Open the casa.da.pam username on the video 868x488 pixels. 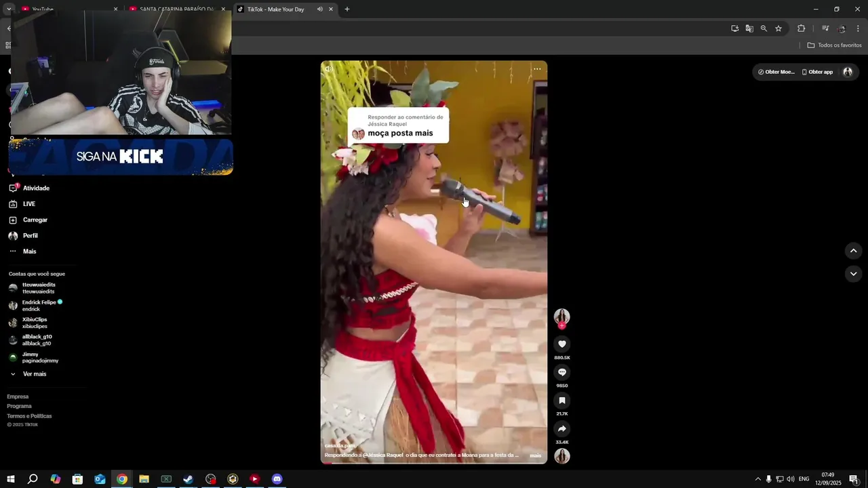tap(340, 446)
